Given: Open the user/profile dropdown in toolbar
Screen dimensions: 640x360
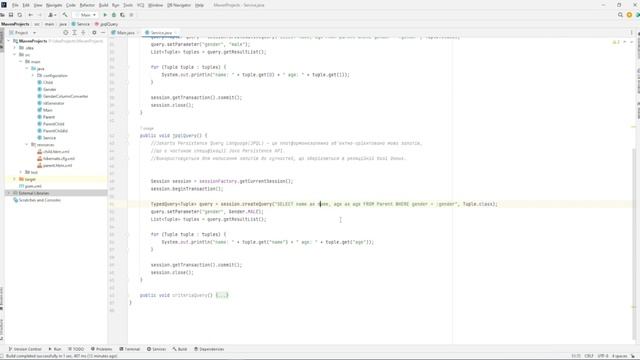Looking at the screenshot, I should pos(52,15).
